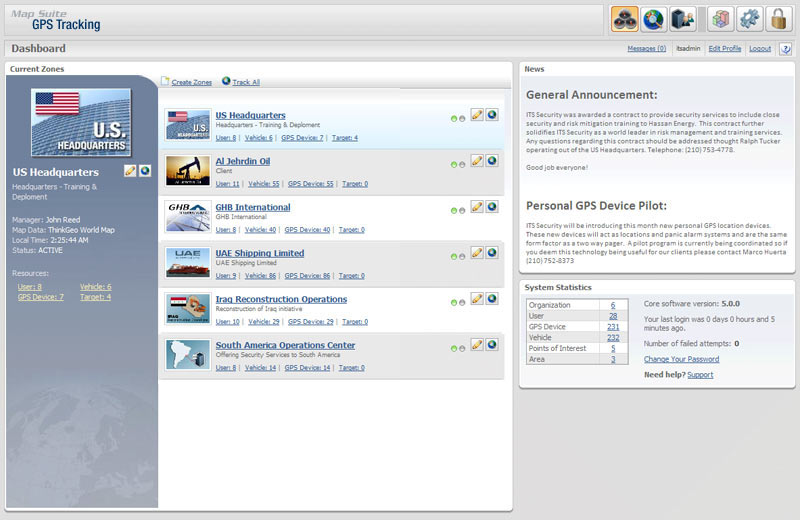Open South America Operations Center zone title
Image resolution: width=800 pixels, height=520 pixels.
coord(285,345)
